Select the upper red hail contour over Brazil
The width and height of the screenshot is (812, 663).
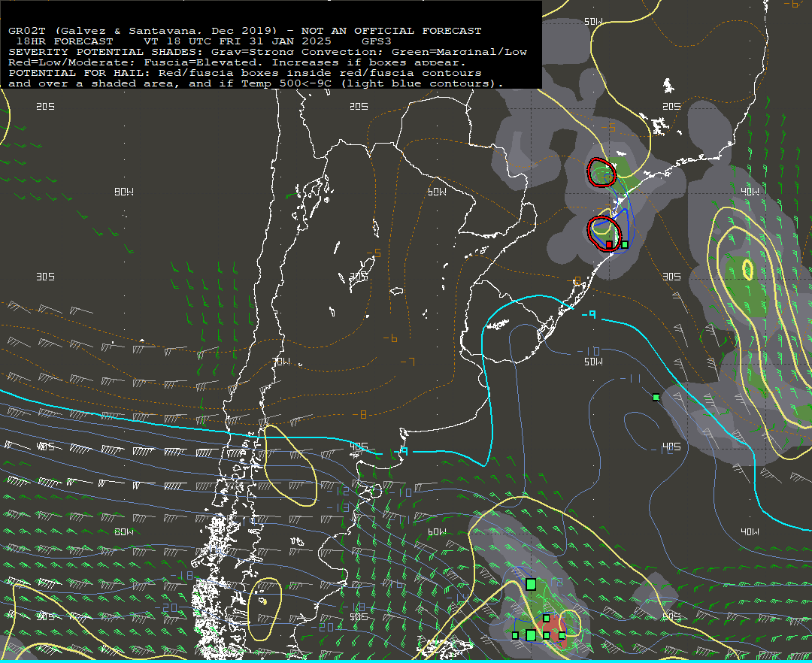pyautogui.click(x=601, y=172)
